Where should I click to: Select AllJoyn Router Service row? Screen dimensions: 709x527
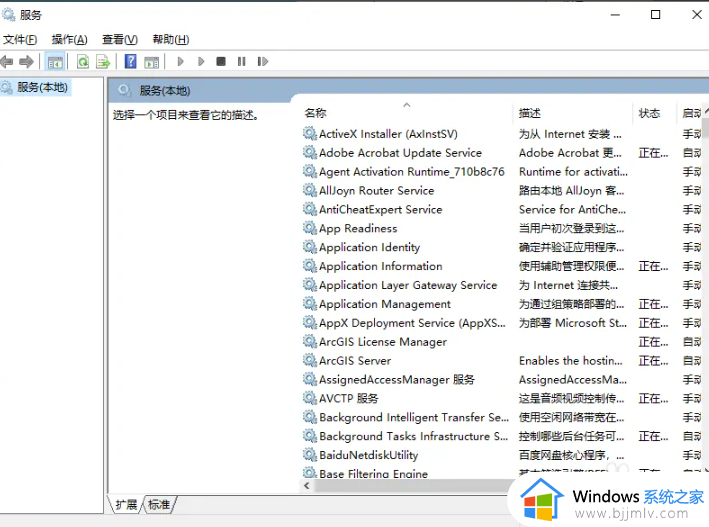(x=501, y=191)
